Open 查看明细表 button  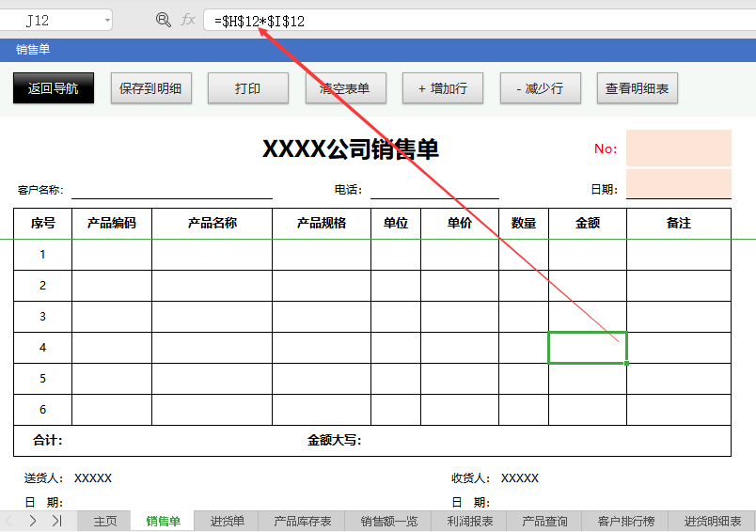(x=637, y=88)
